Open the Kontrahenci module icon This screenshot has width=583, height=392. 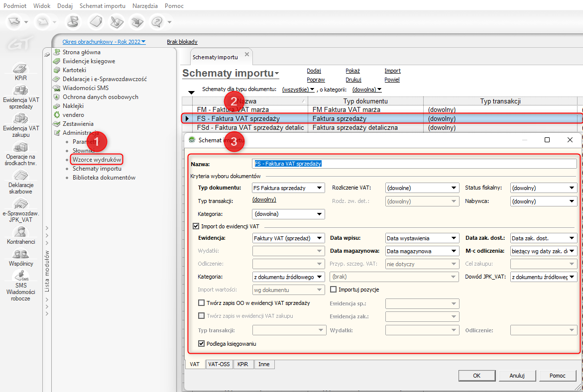[x=21, y=232]
